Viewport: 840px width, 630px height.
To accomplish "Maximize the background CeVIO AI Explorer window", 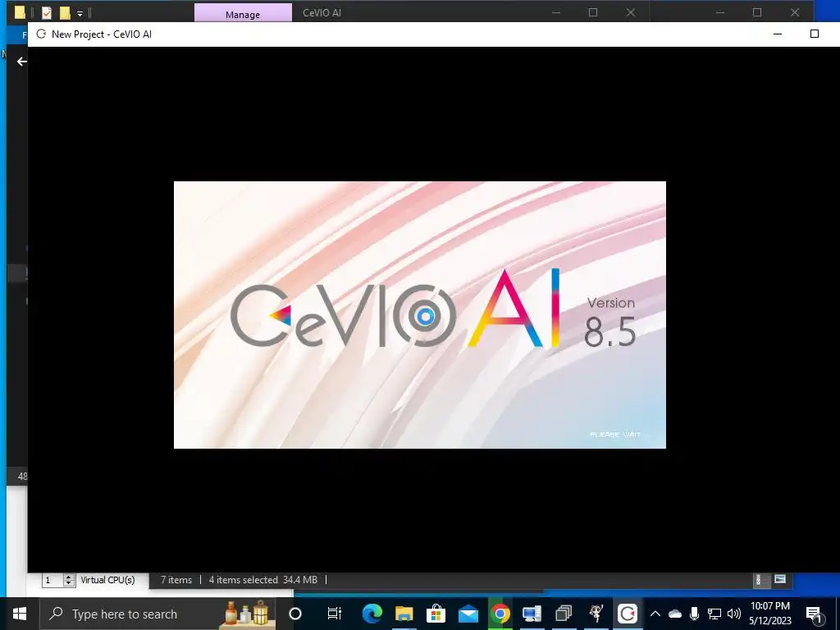I will (593, 11).
